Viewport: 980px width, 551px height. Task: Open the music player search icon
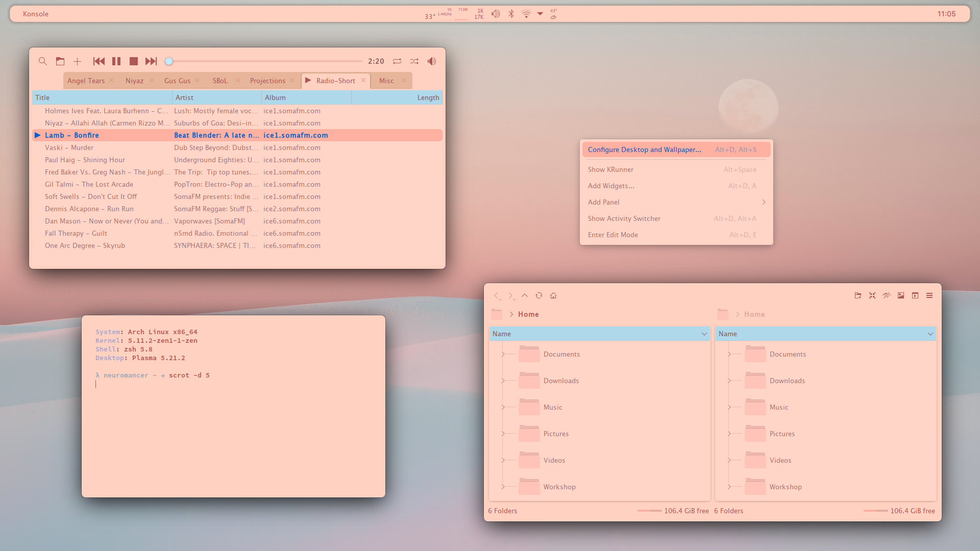tap(43, 61)
